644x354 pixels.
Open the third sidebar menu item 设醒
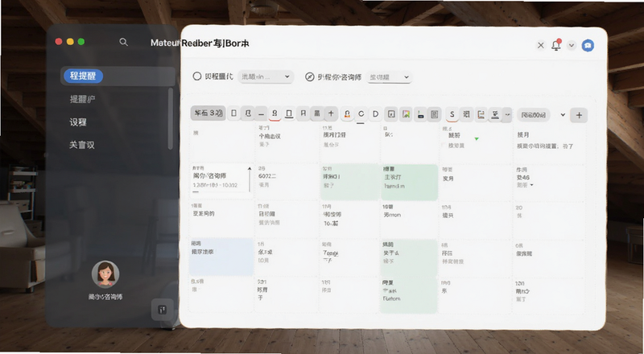click(x=78, y=122)
